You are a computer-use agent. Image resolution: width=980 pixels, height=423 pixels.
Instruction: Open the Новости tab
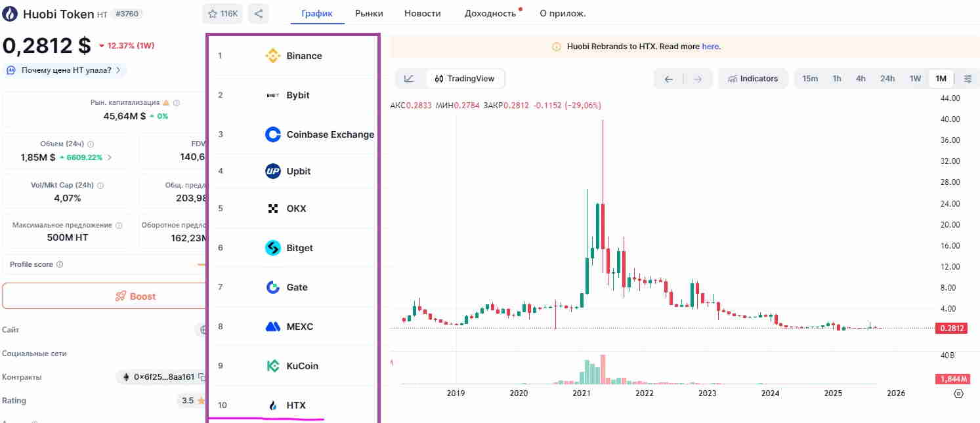[423, 13]
